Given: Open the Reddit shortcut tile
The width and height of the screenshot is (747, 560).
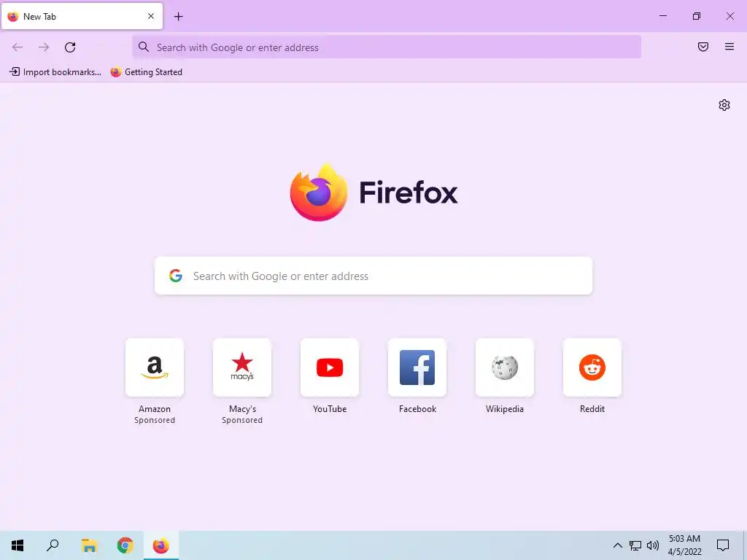Looking at the screenshot, I should tap(592, 367).
